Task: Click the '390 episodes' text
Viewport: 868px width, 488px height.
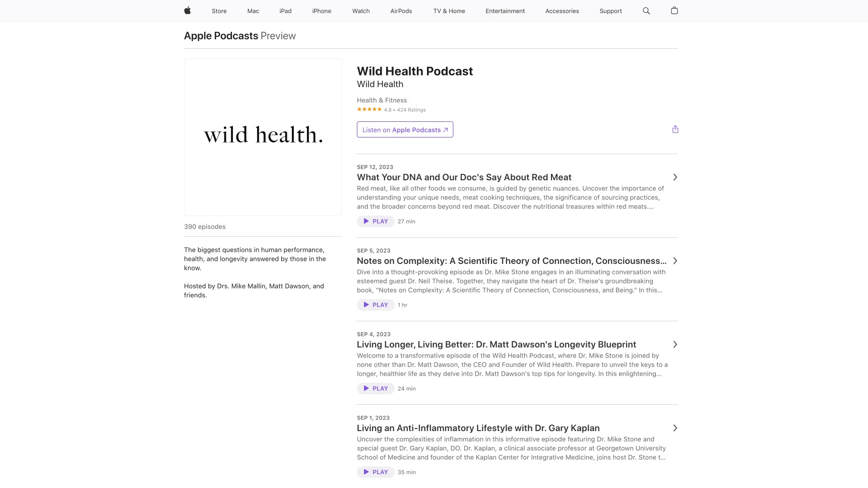Action: [x=205, y=227]
